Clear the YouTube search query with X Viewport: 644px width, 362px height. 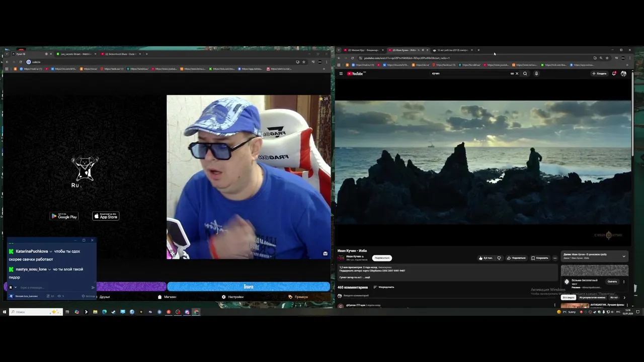point(517,73)
